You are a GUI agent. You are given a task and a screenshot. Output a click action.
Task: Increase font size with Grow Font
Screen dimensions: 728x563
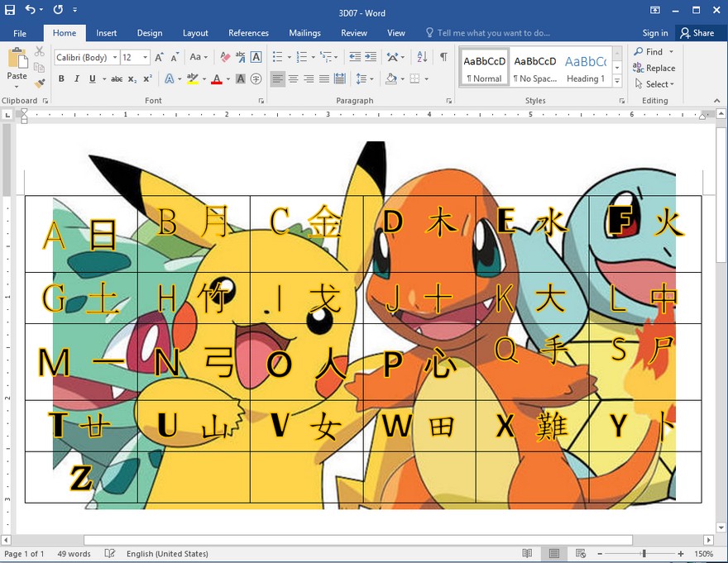pos(159,57)
